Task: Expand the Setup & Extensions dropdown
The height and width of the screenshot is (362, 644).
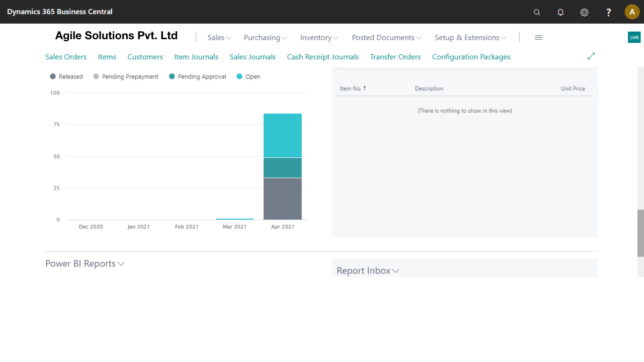Action: (471, 38)
